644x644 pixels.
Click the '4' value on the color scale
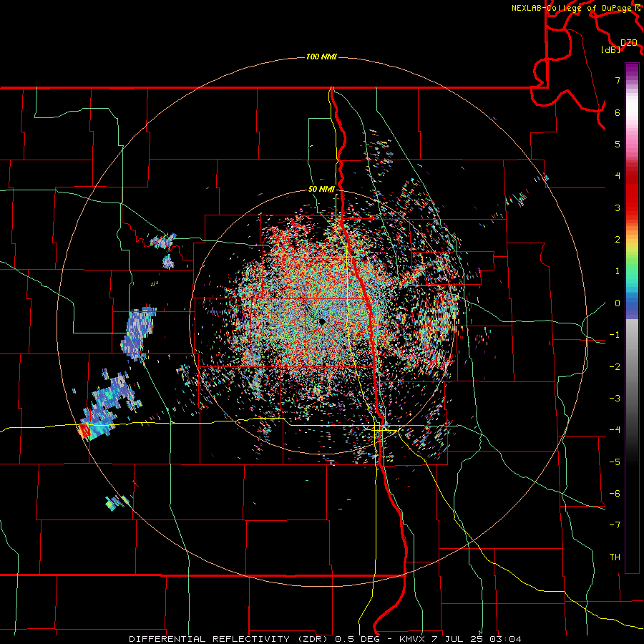(618, 176)
